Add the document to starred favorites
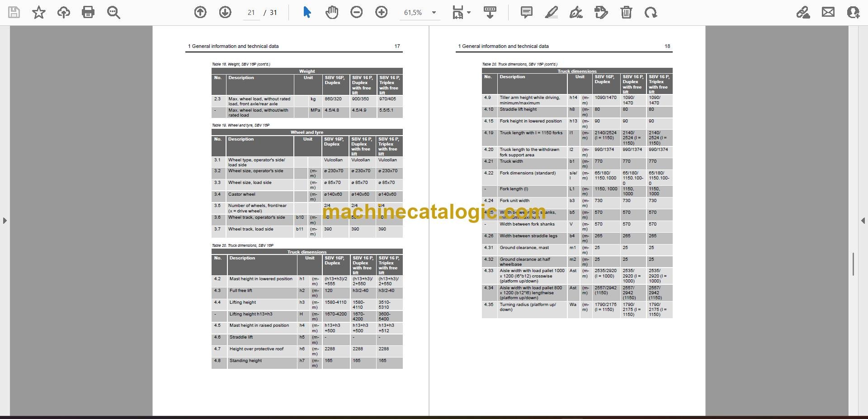 [x=39, y=12]
